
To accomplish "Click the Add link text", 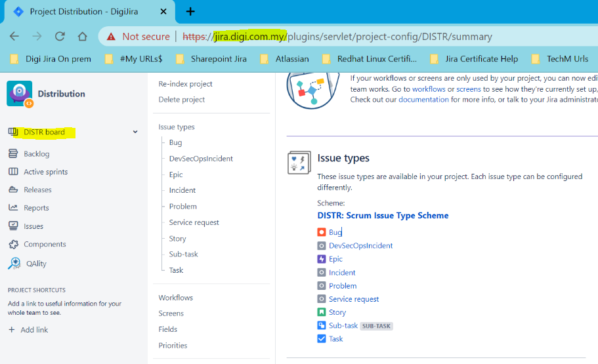I will pos(34,330).
